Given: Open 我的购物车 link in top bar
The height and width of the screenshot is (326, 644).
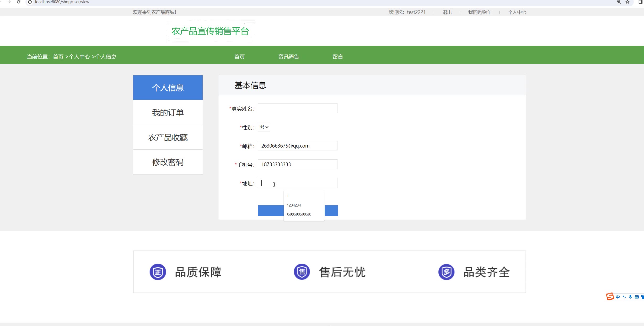Looking at the screenshot, I should click(x=480, y=12).
